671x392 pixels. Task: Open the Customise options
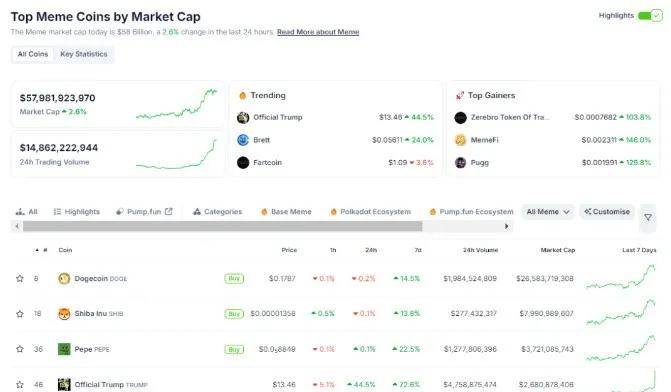point(607,212)
